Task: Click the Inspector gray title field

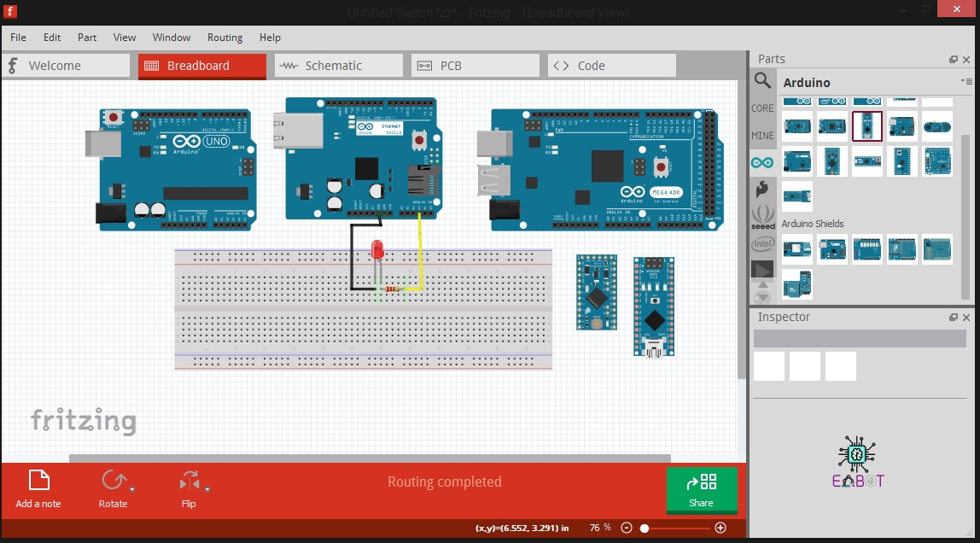Action: (860, 339)
